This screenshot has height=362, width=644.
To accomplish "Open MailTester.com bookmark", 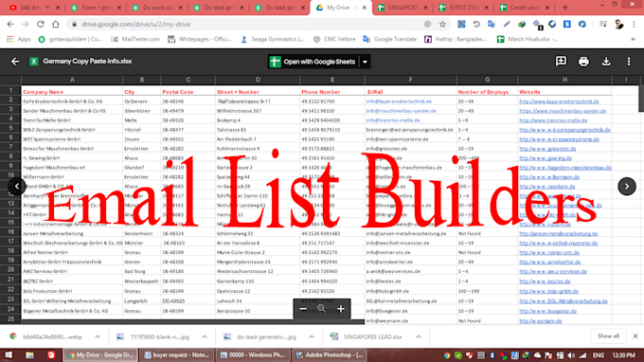I will (135, 39).
